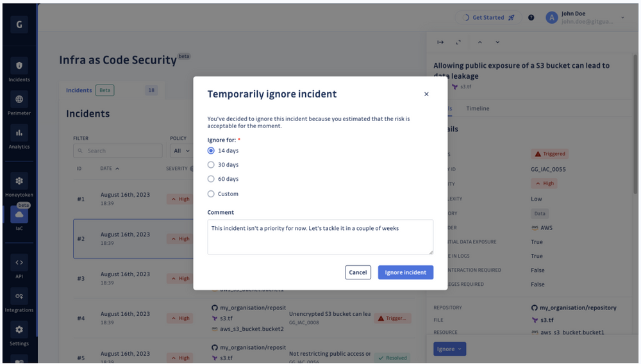
Task: Click inside the Comment text area
Action: point(320,237)
